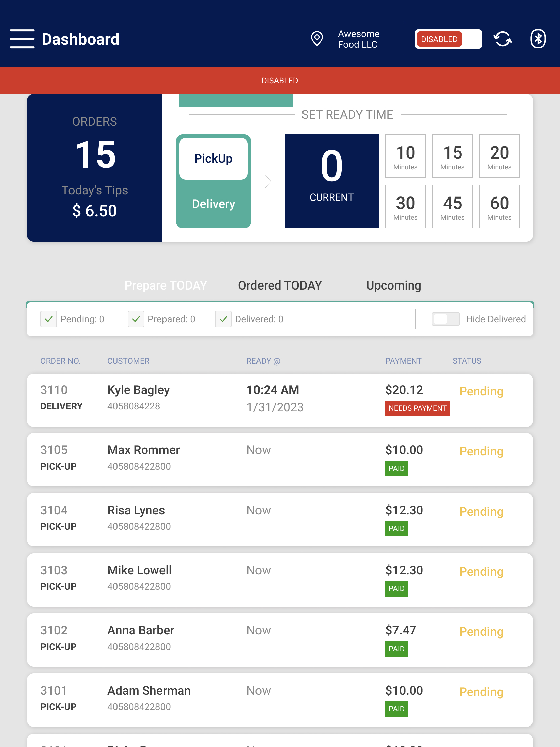Set ready time to 30 Minutes
The image size is (560, 747).
[x=406, y=207]
